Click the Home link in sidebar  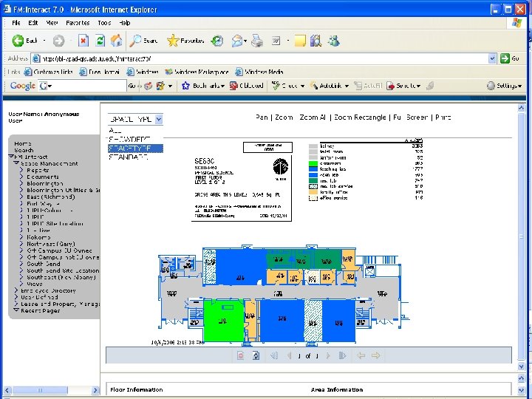pos(23,143)
